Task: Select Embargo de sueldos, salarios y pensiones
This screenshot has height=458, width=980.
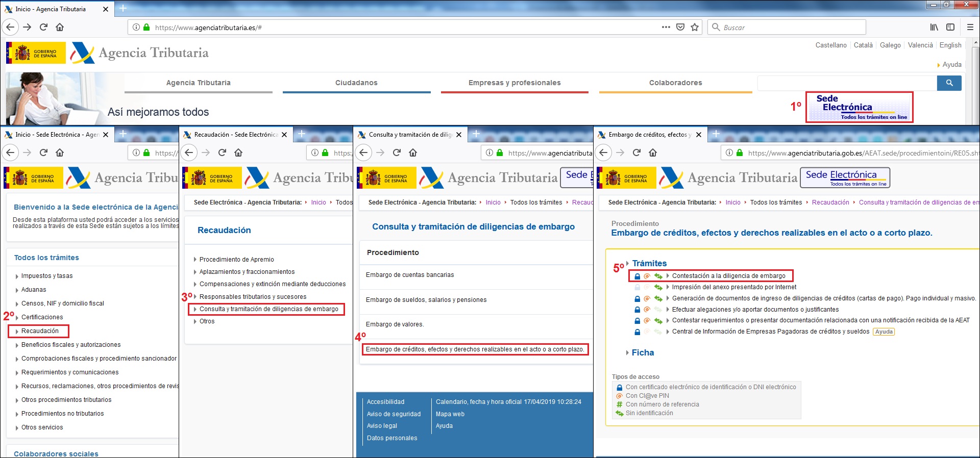Action: [x=426, y=300]
